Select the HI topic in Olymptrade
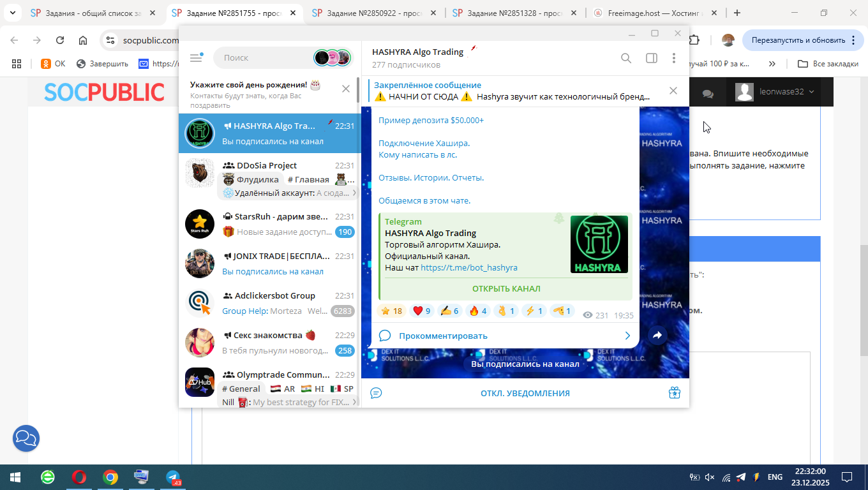The width and height of the screenshot is (868, 490). [313, 389]
